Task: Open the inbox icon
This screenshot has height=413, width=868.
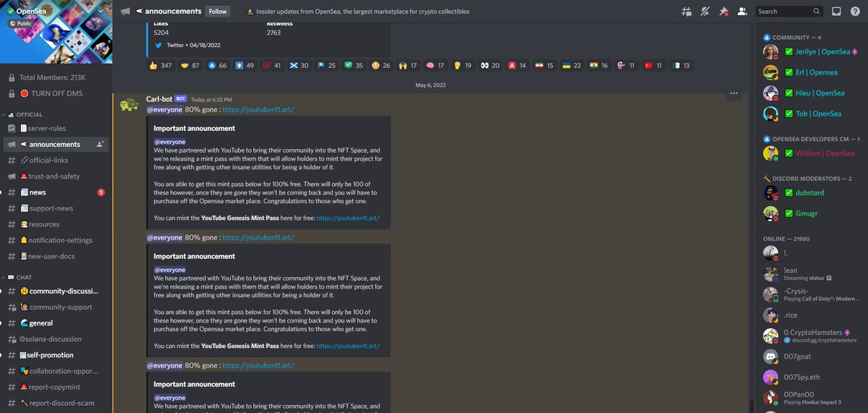Action: coord(837,12)
